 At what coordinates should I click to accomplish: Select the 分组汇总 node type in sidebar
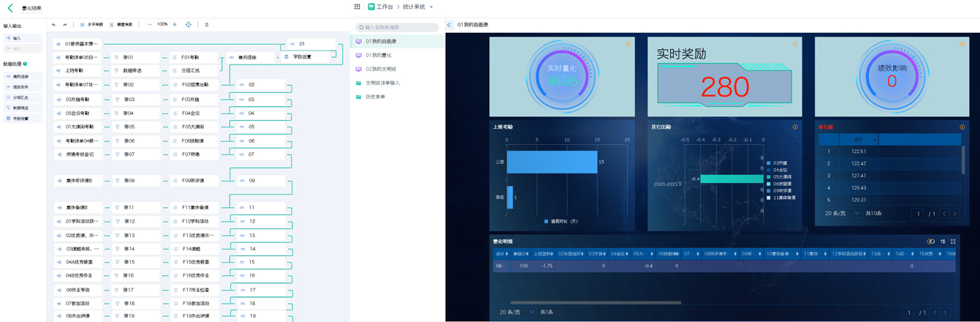click(23, 97)
